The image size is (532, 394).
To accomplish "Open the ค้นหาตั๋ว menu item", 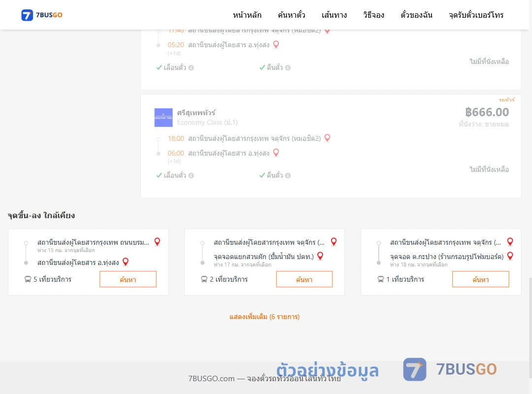I will (292, 15).
